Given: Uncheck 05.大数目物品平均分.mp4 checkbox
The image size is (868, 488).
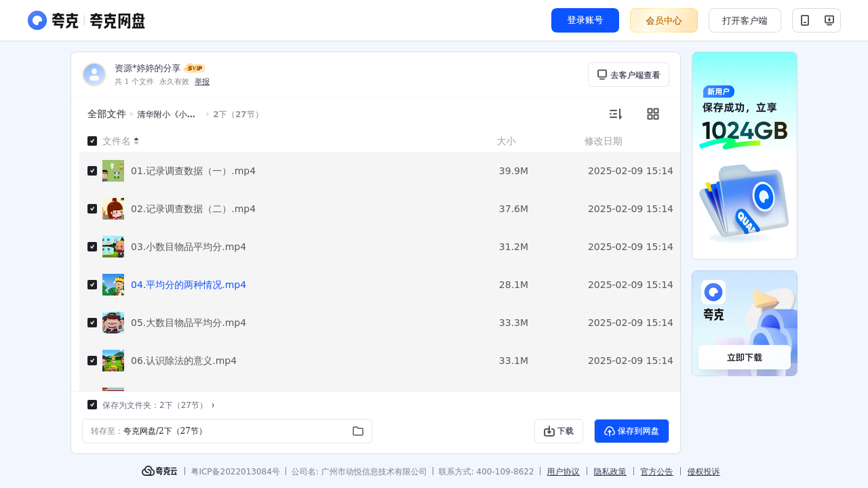Looking at the screenshot, I should [92, 323].
